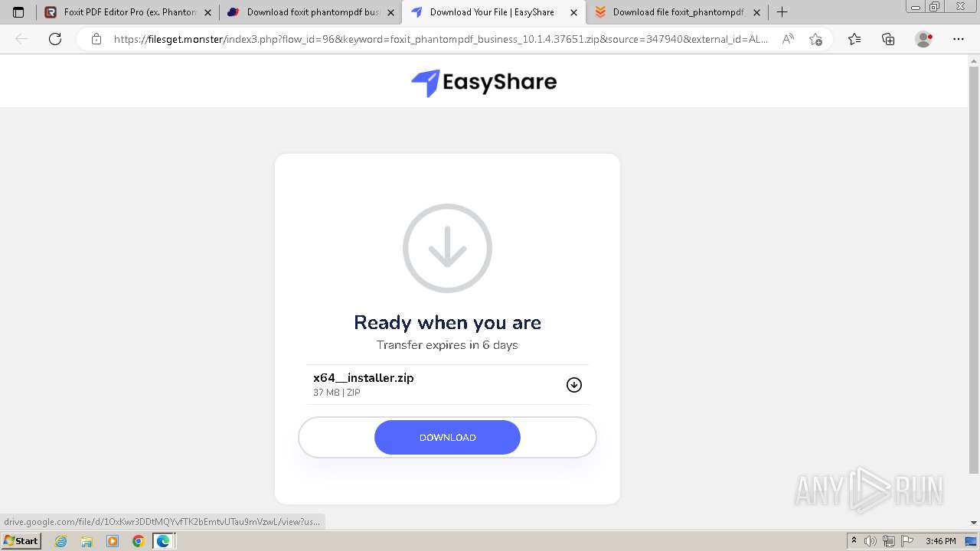
Task: Click the circular download arrow beside x64__installer.zip
Action: (574, 385)
